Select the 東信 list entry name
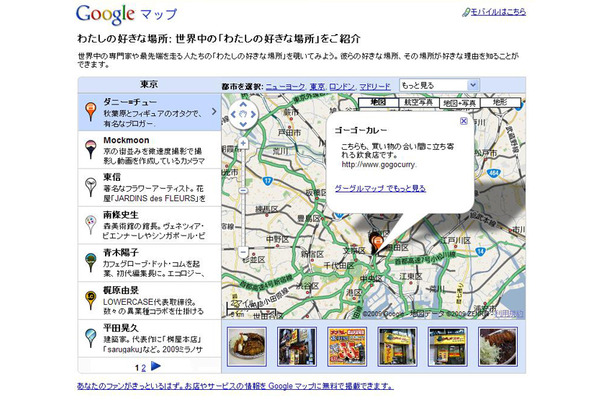 click(x=112, y=177)
